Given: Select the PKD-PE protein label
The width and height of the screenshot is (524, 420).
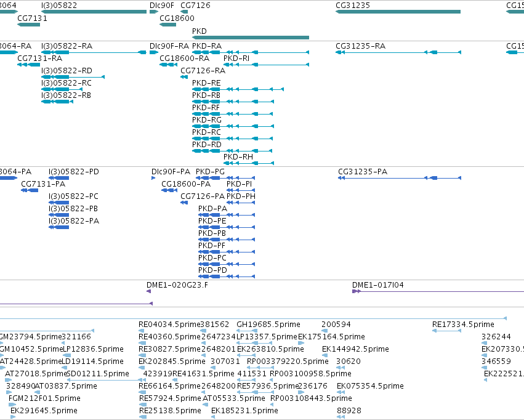Looking at the screenshot, I should point(212,221).
